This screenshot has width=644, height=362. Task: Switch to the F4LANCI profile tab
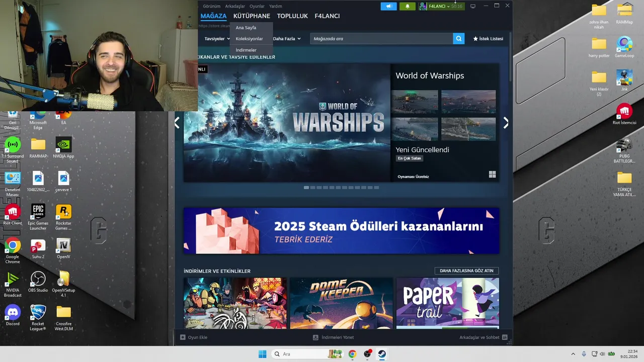pyautogui.click(x=327, y=16)
